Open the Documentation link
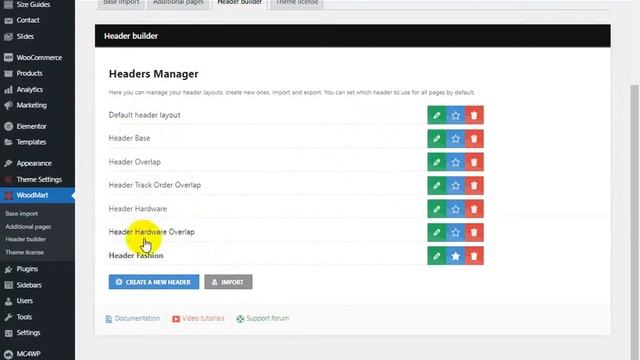This screenshot has width=640, height=360. (x=133, y=318)
